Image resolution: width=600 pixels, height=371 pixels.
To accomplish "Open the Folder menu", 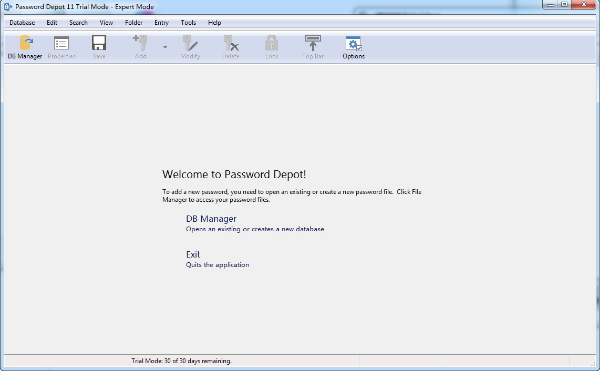I will pyautogui.click(x=134, y=23).
